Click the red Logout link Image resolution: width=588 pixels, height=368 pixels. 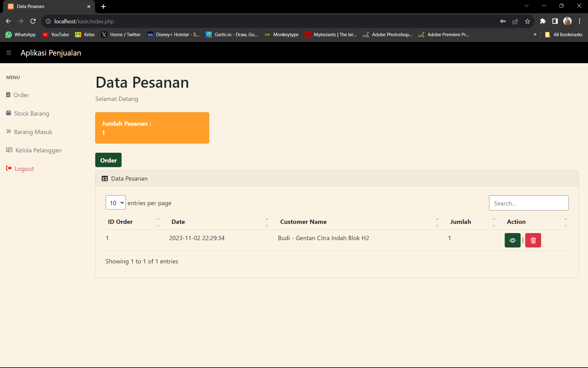point(24,169)
